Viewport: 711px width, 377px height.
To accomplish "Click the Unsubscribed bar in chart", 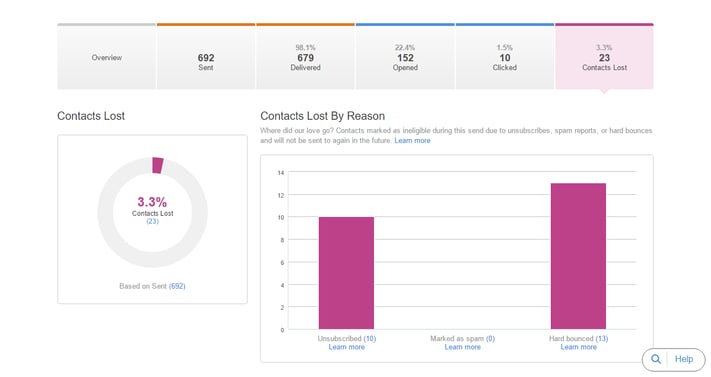I will coord(346,273).
